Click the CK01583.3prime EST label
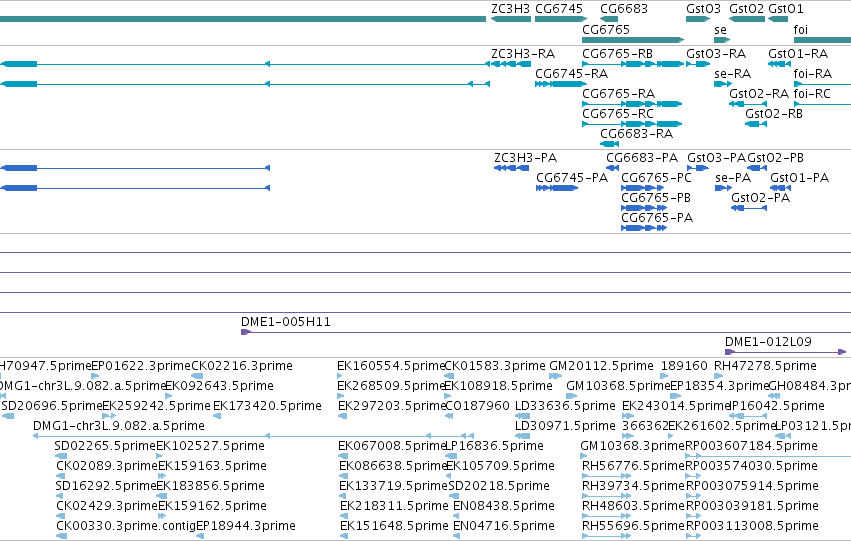 click(x=495, y=366)
